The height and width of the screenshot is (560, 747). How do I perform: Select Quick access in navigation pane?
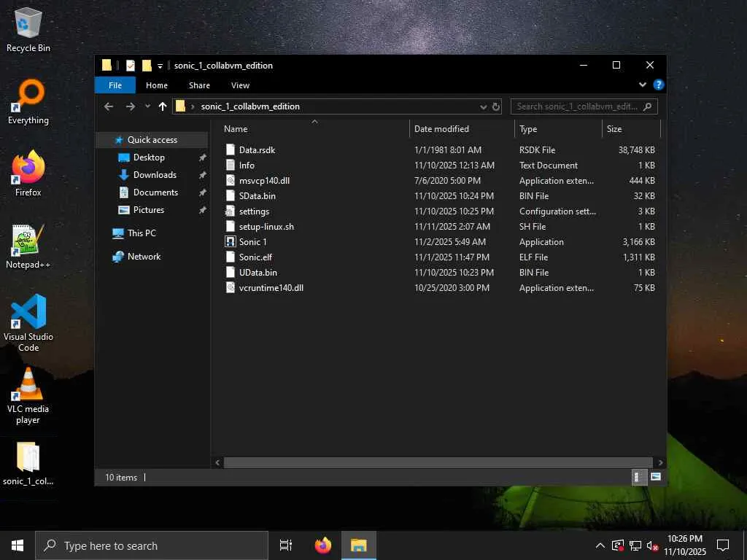point(152,139)
